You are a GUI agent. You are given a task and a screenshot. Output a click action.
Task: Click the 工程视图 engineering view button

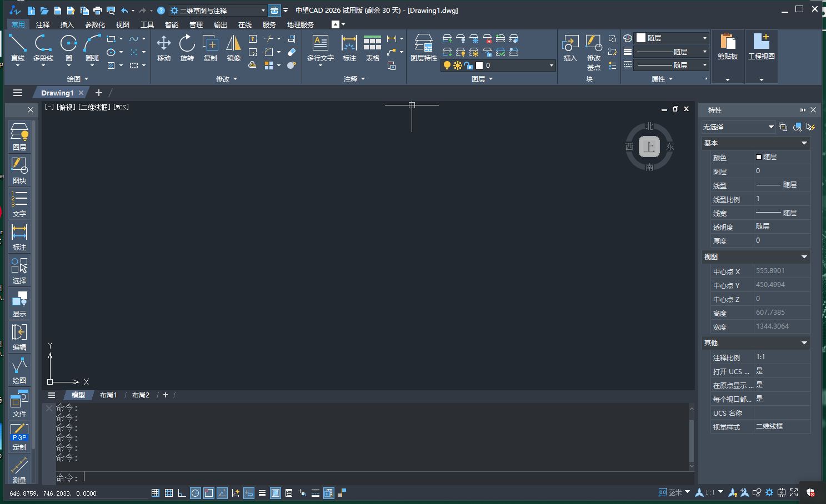coord(762,56)
